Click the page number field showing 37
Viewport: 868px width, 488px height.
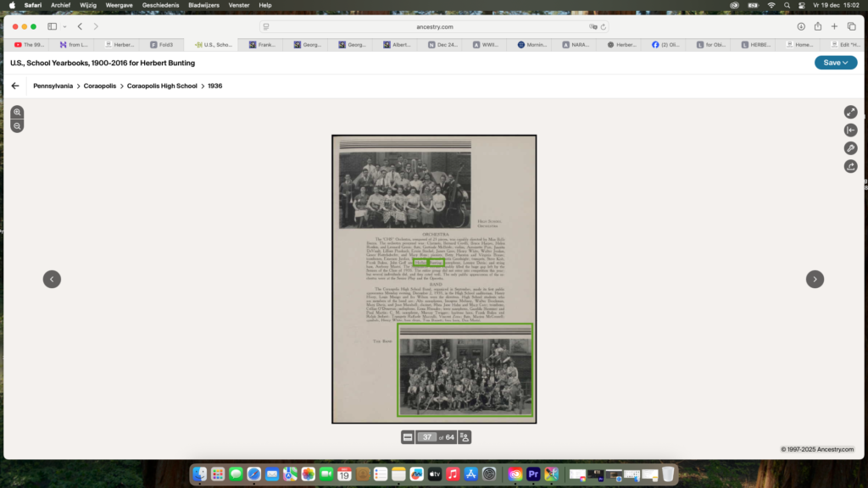(428, 437)
